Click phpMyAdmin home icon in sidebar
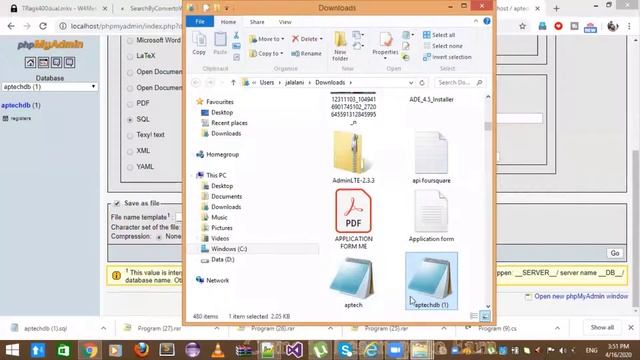640x360 pixels. (30, 62)
